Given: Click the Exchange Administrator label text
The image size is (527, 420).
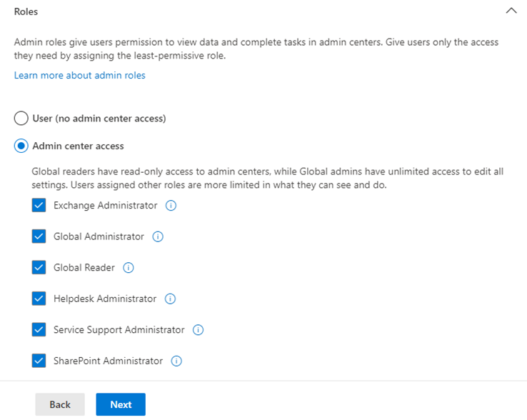Looking at the screenshot, I should (105, 206).
